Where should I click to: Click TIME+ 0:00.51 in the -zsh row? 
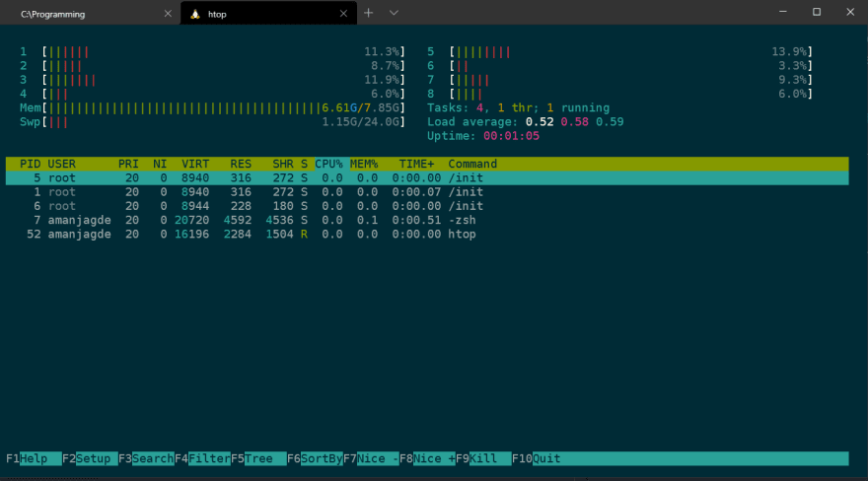point(416,220)
